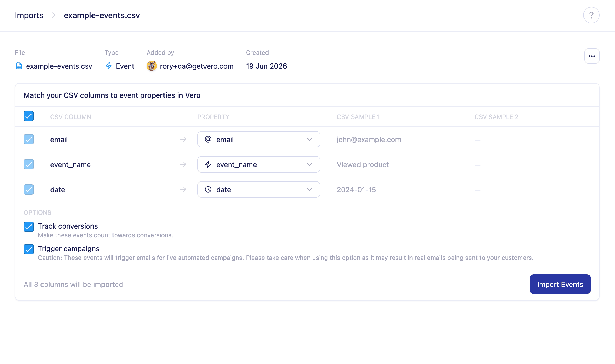Screen dimensions: 615x364
Task: Disable the Track conversions option
Action: [29, 227]
